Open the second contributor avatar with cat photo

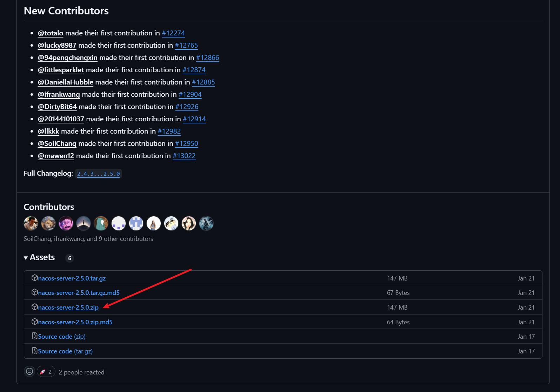pyautogui.click(x=48, y=223)
